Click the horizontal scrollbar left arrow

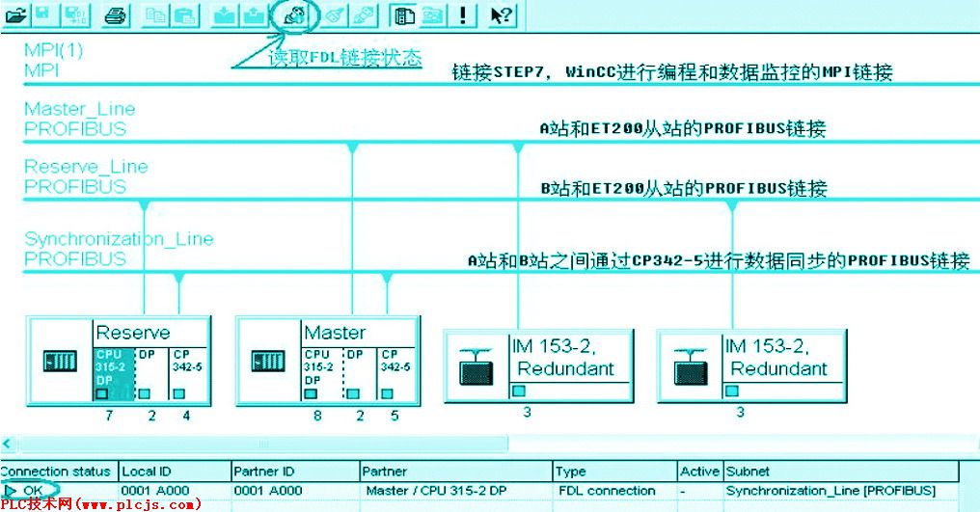(6, 444)
